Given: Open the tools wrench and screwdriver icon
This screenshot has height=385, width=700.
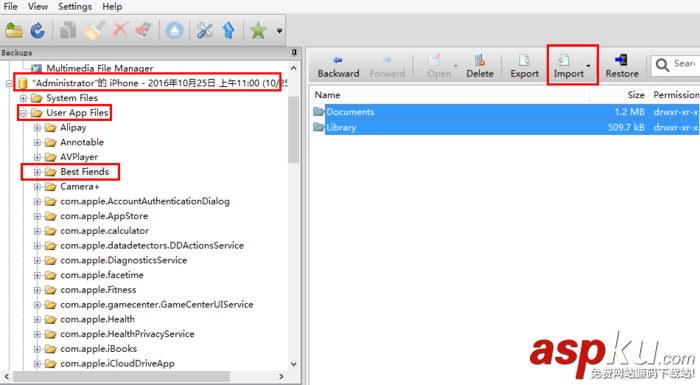Looking at the screenshot, I should pyautogui.click(x=204, y=31).
